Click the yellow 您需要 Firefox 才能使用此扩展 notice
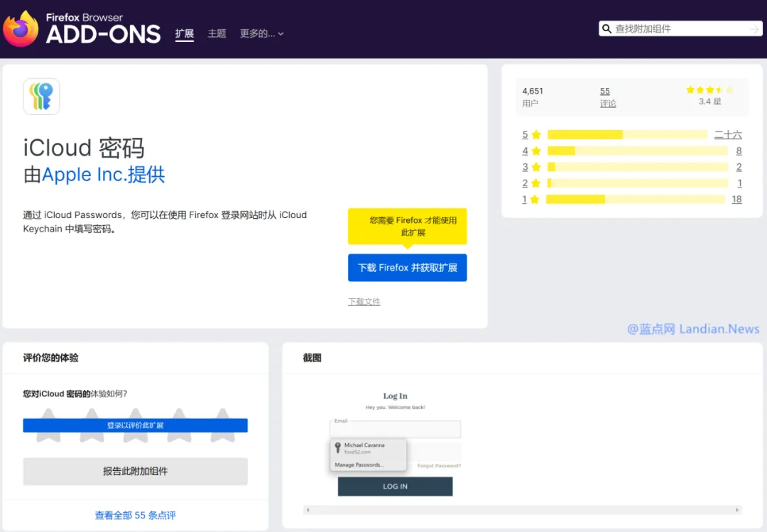 tap(408, 227)
